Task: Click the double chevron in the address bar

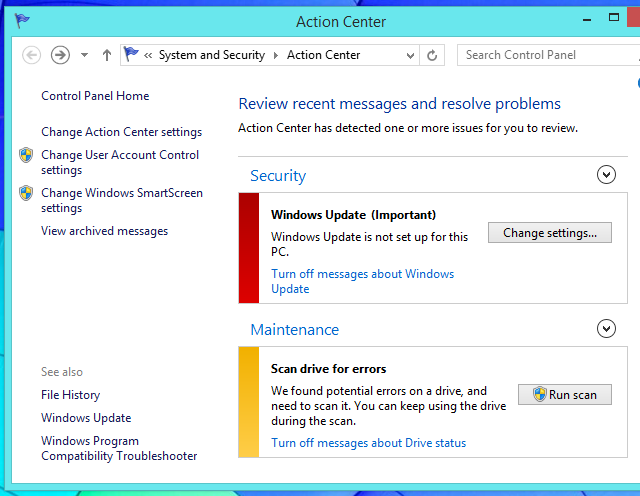Action: pyautogui.click(x=148, y=56)
